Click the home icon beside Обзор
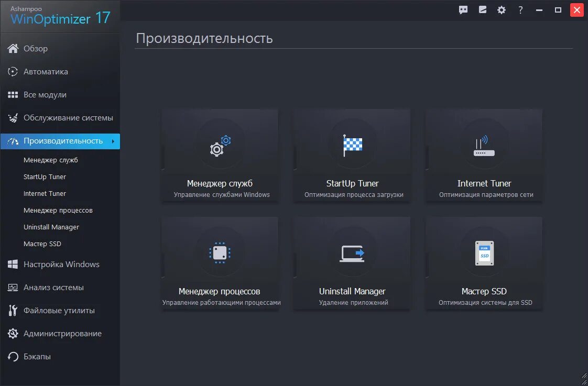588x386 pixels. (x=13, y=48)
